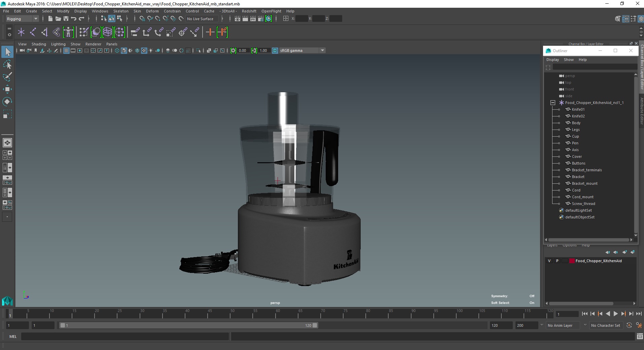Screen dimensions: 644x350
Task: Click timeline at frame 60
Action: (278, 314)
